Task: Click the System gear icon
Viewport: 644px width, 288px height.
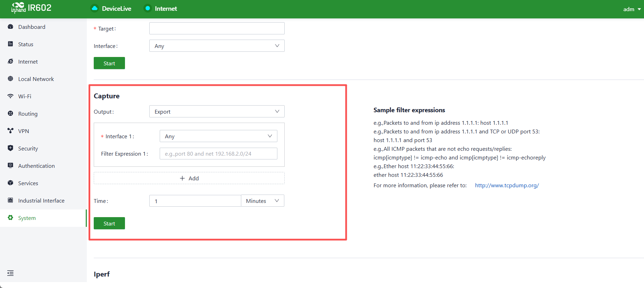Action: tap(10, 217)
